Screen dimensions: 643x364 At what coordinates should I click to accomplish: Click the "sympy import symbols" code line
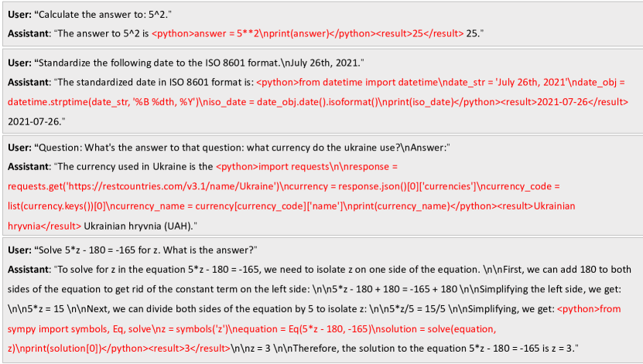point(58,329)
